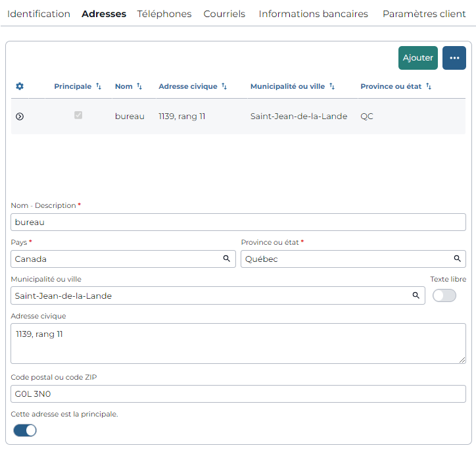Open the Pays Canada lookup field
Screen dimensions: 476x458
pyautogui.click(x=123, y=259)
